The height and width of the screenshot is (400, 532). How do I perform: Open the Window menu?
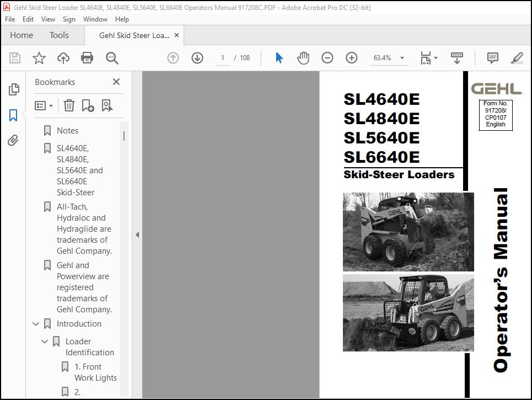click(x=95, y=19)
